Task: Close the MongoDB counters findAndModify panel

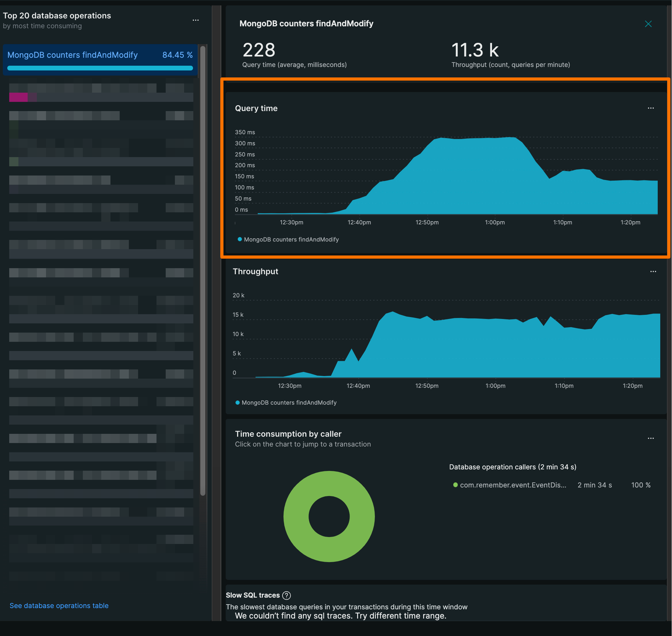Action: click(x=648, y=24)
